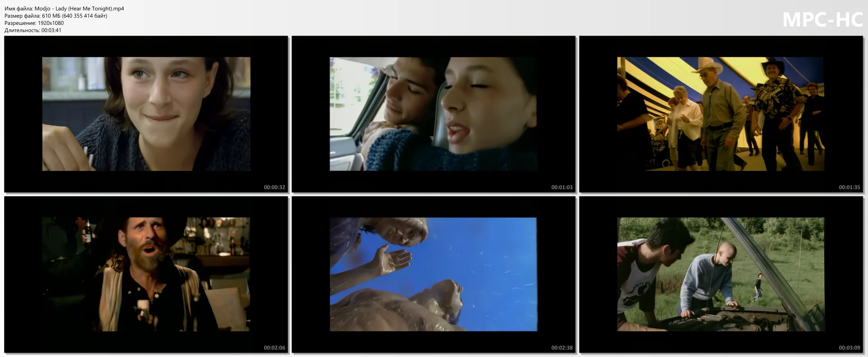The width and height of the screenshot is (868, 357).
Task: Open the thumbnail at 00:01:35
Action: pos(721,114)
